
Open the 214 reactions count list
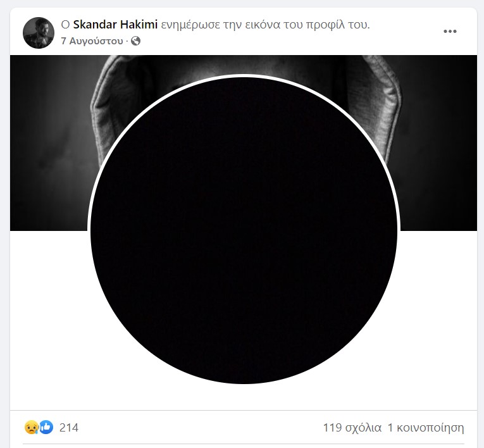click(69, 428)
